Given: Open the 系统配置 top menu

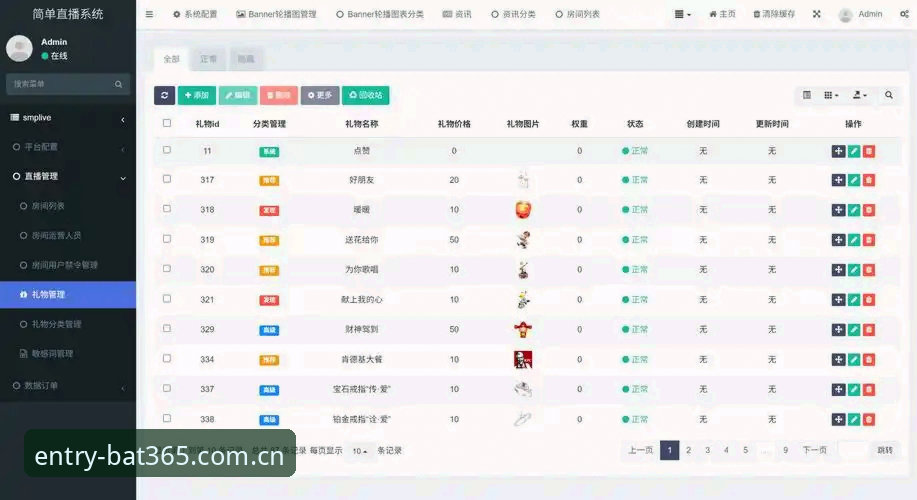Looking at the screenshot, I should click(x=195, y=14).
